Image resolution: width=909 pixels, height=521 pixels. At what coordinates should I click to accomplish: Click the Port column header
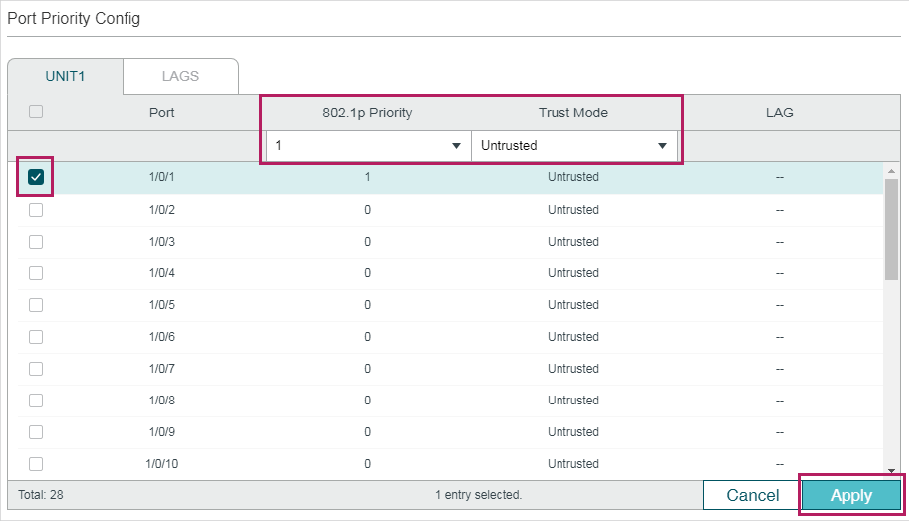coord(161,112)
